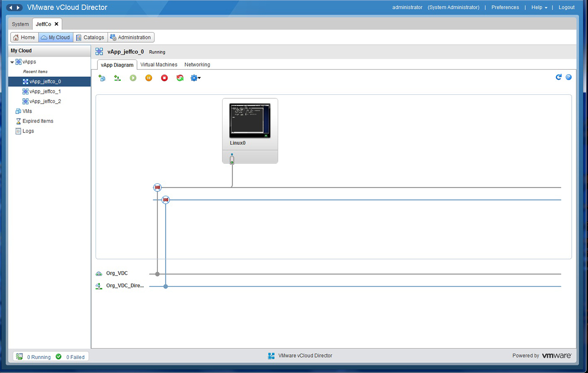Click the Org_VDC_Dire... network icon
The height and width of the screenshot is (373, 588).
point(99,286)
